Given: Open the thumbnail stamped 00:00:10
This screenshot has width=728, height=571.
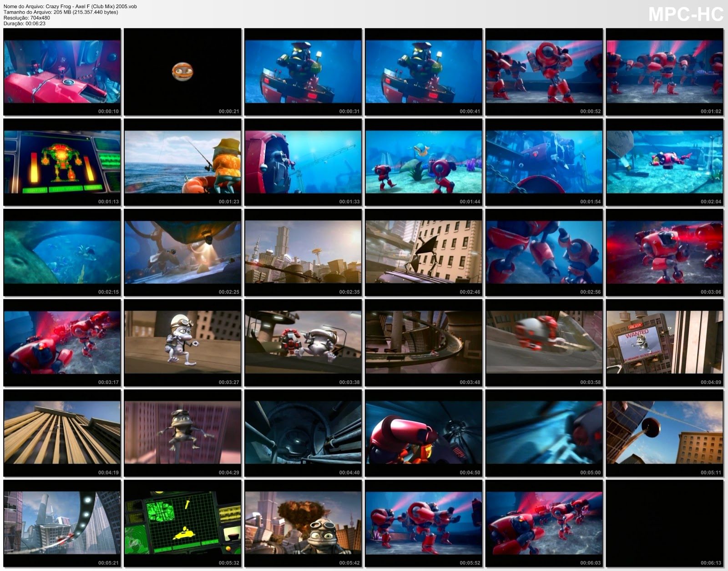Looking at the screenshot, I should tap(62, 72).
